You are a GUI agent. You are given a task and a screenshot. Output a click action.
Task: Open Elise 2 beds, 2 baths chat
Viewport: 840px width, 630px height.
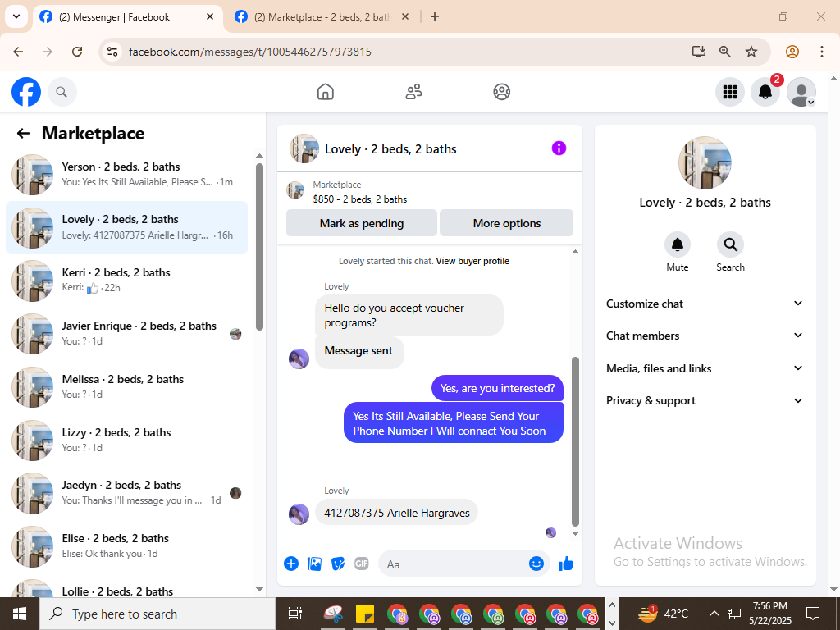click(x=127, y=546)
